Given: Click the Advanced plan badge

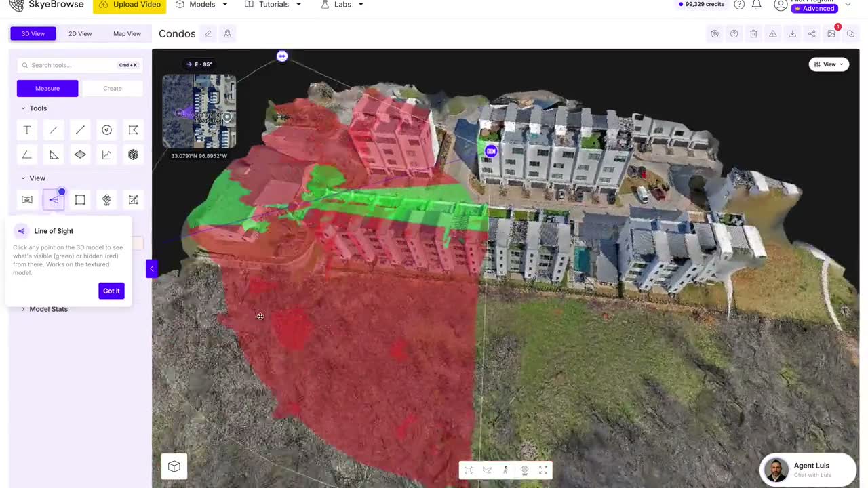Looking at the screenshot, I should (x=815, y=9).
